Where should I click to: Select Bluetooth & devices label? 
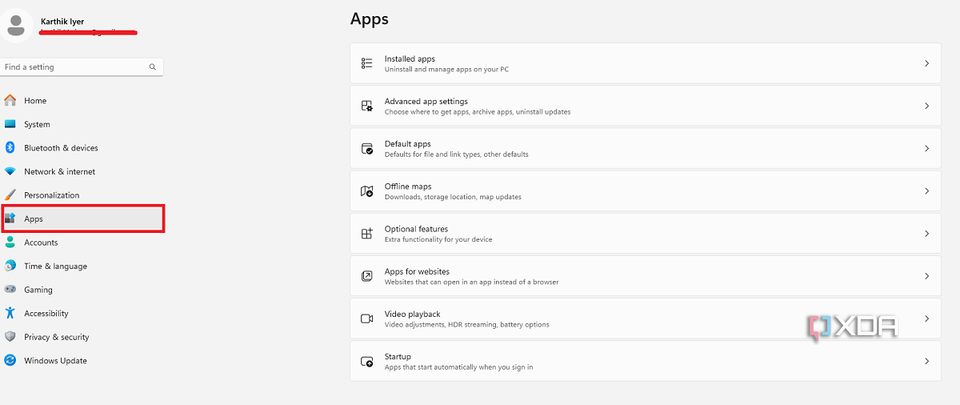pos(61,148)
